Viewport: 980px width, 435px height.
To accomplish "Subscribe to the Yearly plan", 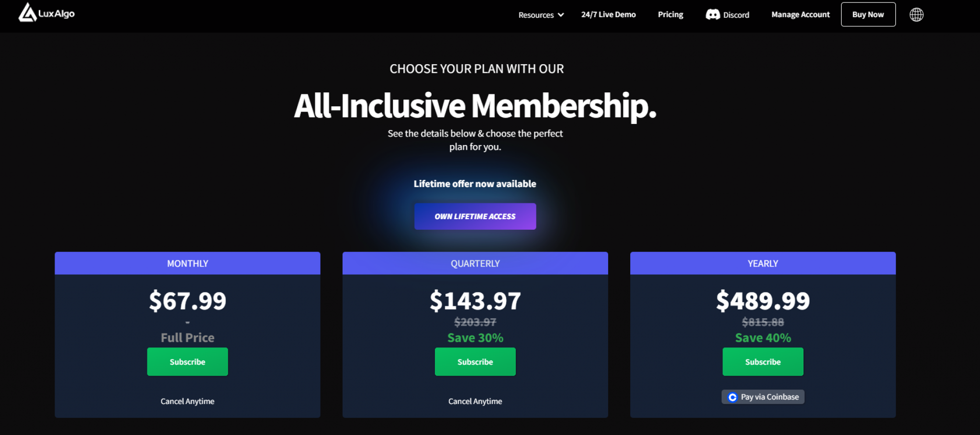I will pos(762,361).
